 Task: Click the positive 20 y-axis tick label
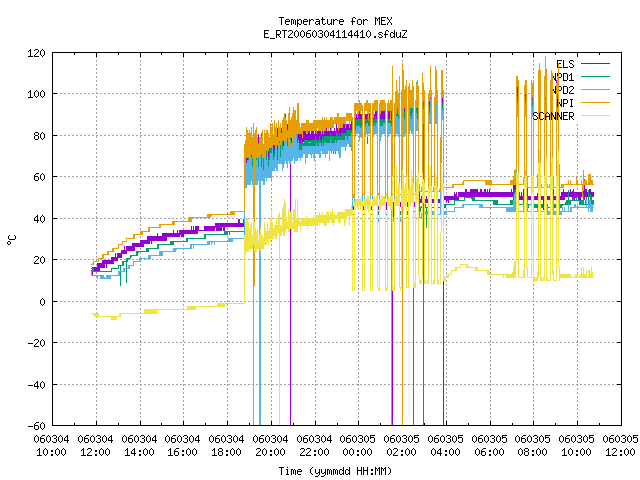(x=39, y=260)
